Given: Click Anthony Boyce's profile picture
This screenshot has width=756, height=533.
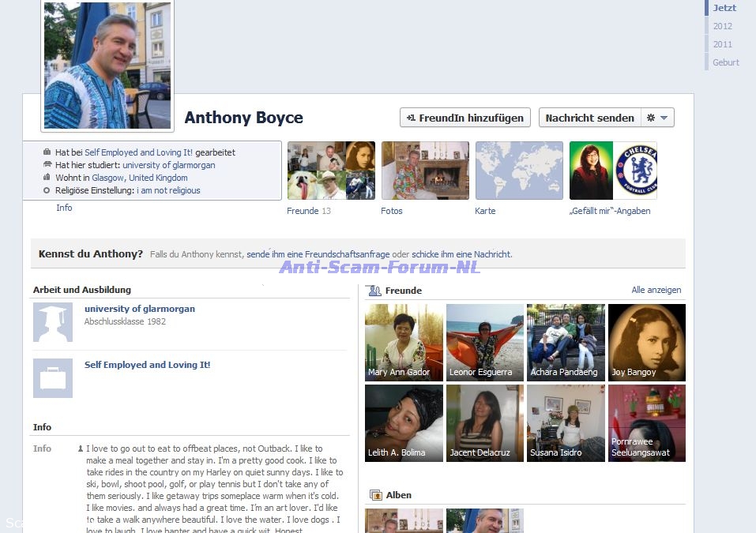Looking at the screenshot, I should [107, 66].
